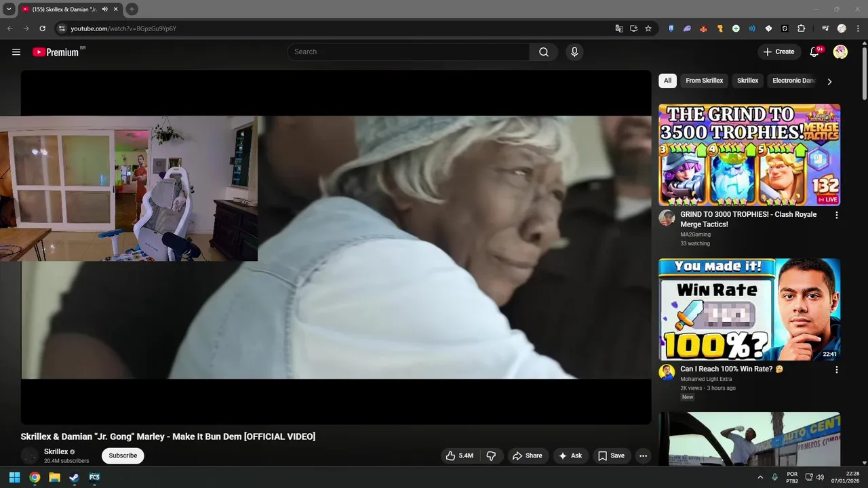Open the media controls icon

[825, 28]
